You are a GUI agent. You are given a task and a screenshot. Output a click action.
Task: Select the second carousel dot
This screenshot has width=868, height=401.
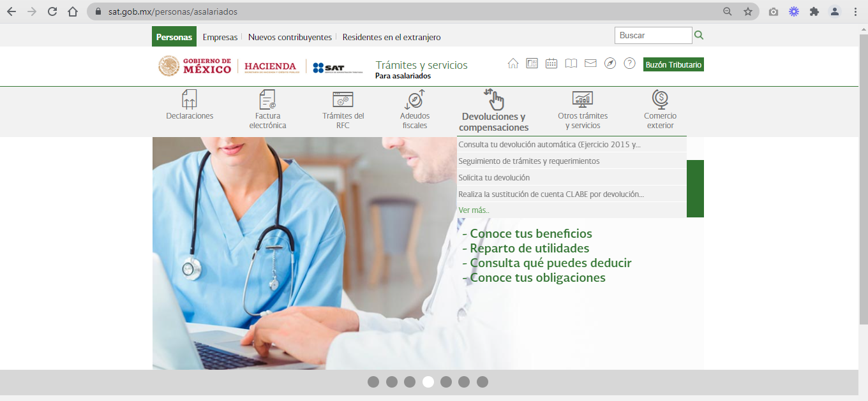(392, 382)
